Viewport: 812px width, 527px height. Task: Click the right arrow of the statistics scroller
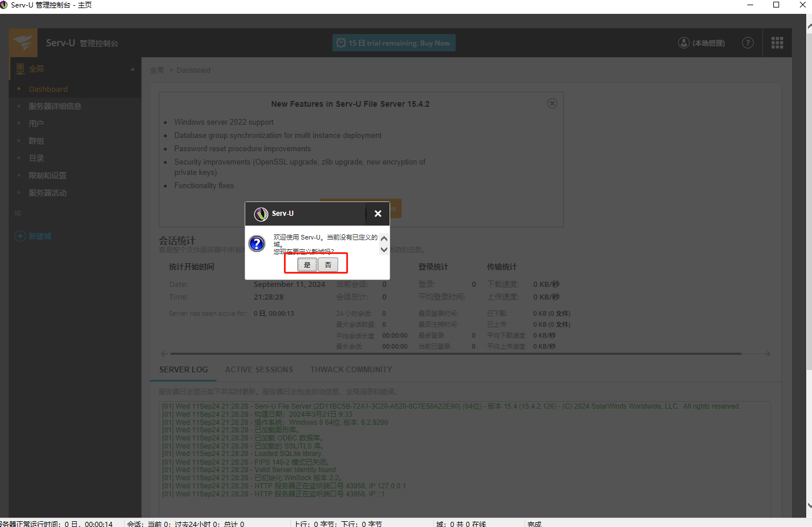tap(767, 353)
